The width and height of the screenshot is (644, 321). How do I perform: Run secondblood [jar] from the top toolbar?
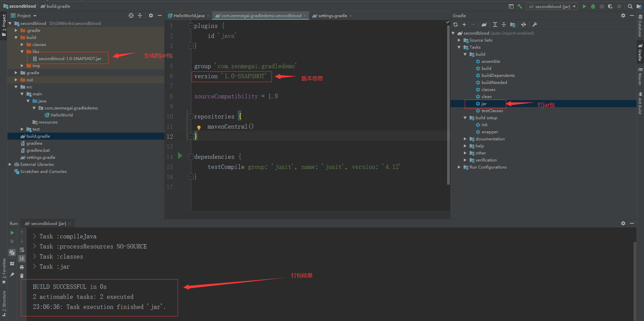click(x=584, y=6)
